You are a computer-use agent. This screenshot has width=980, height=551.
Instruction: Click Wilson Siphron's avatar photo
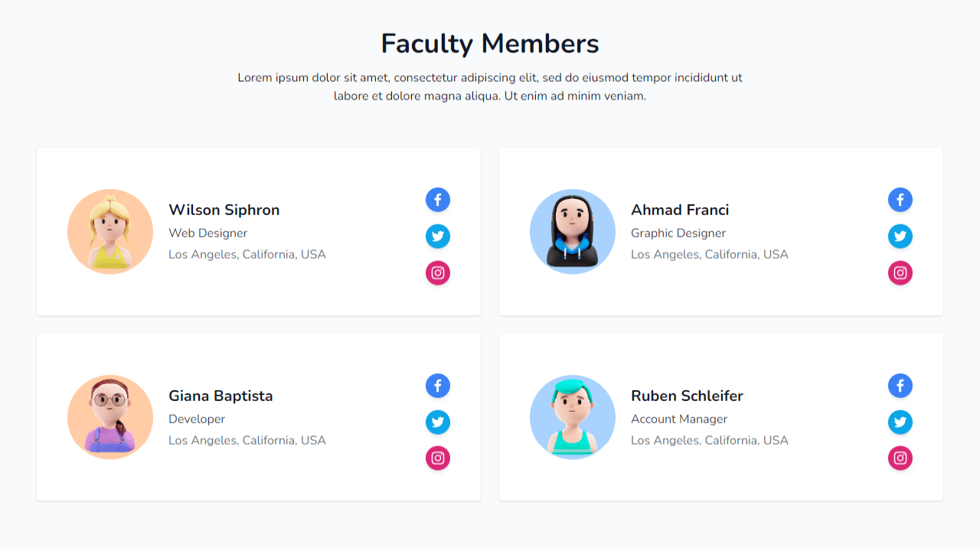pyautogui.click(x=110, y=232)
